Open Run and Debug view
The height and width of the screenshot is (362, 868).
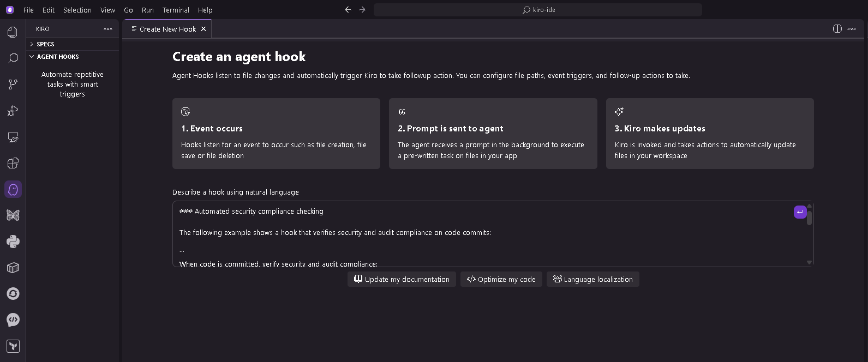coord(13,111)
